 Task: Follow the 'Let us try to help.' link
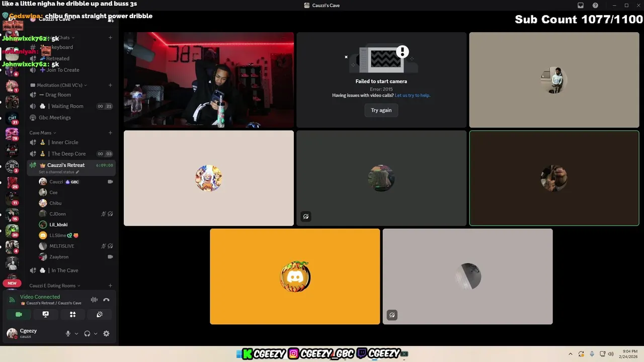[x=413, y=95]
